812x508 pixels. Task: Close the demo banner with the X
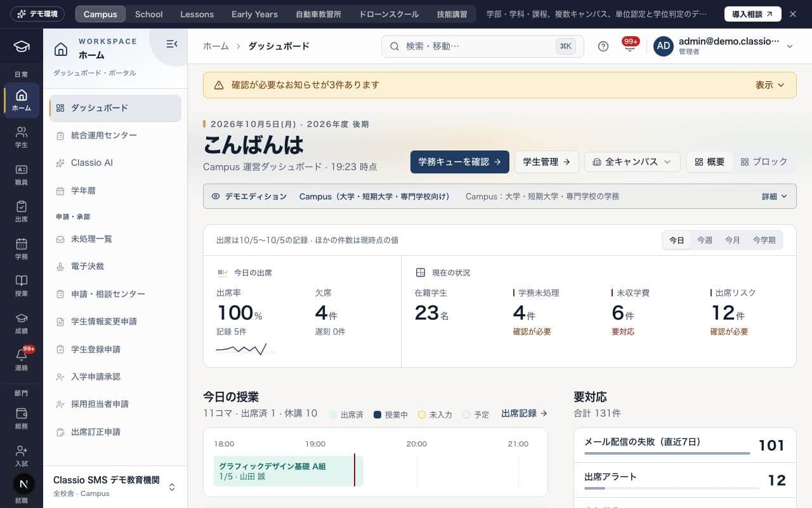(793, 14)
